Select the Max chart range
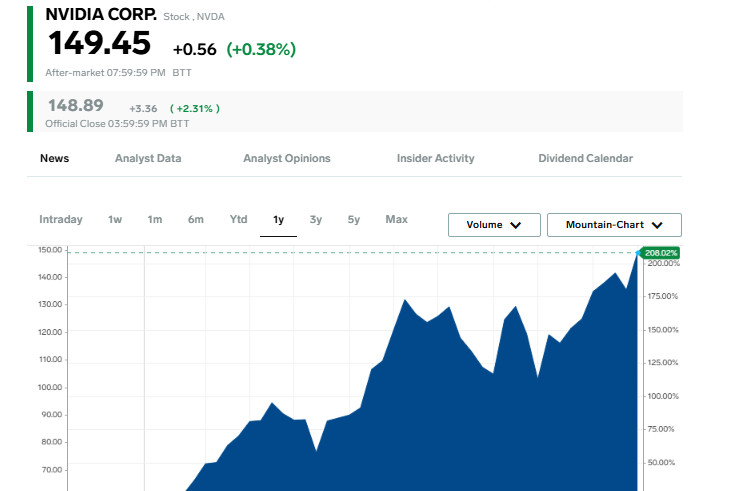This screenshot has height=491, width=739. point(396,220)
